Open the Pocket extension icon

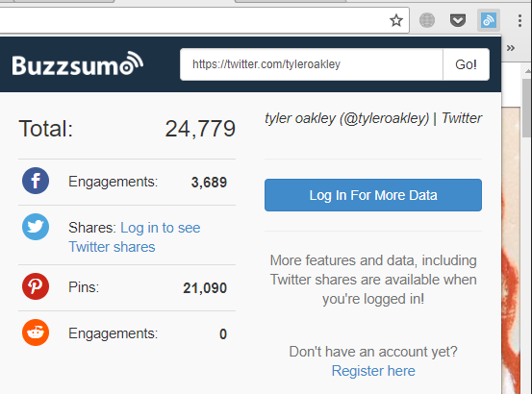pos(458,20)
